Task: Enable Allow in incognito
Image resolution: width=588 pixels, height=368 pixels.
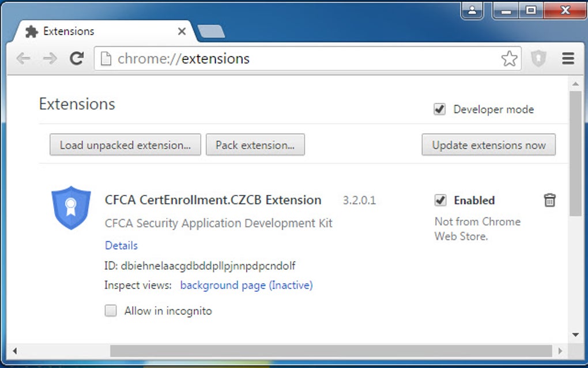Action: [x=110, y=310]
